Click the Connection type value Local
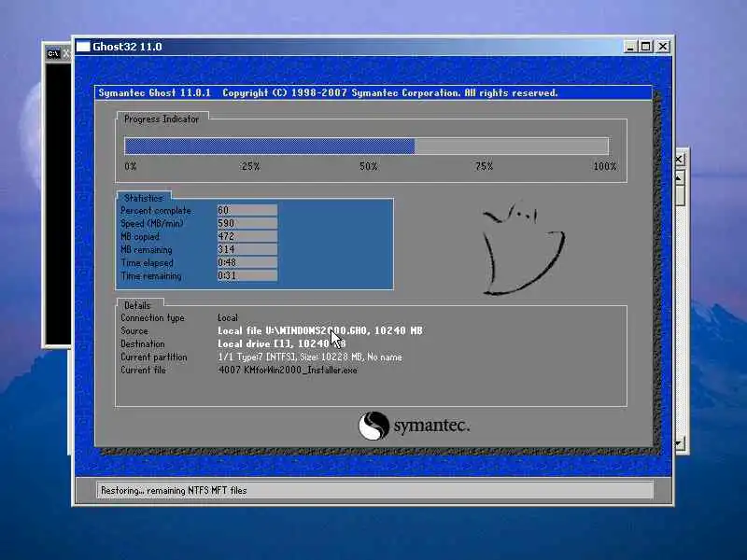Viewport: 747px width, 560px height. click(228, 317)
